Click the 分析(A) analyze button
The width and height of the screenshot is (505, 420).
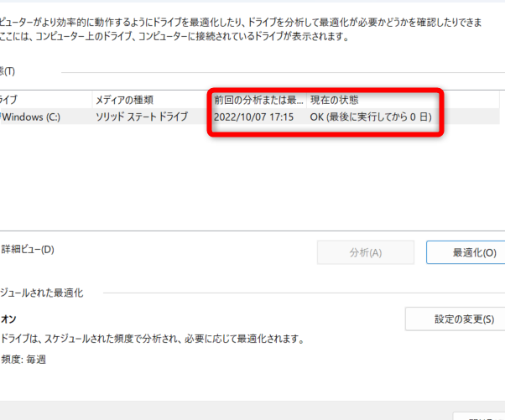(364, 252)
